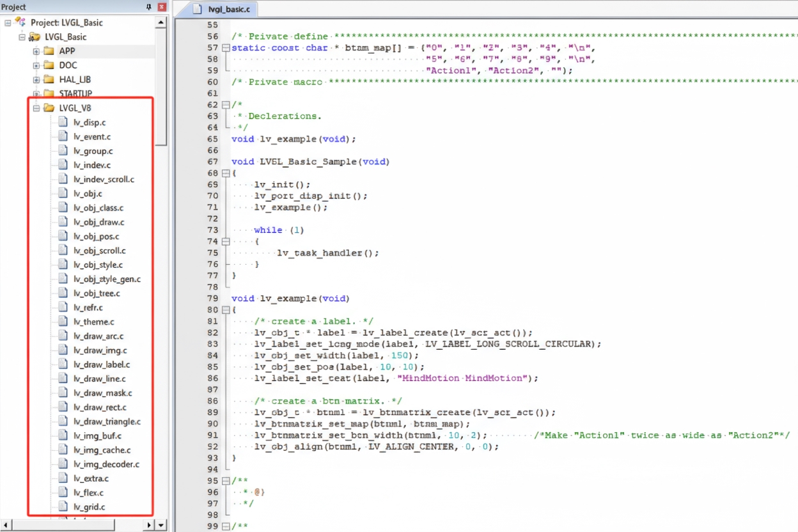This screenshot has height=532, width=798.
Task: Select the LVGL_V8 folder icon
Action: pos(49,108)
